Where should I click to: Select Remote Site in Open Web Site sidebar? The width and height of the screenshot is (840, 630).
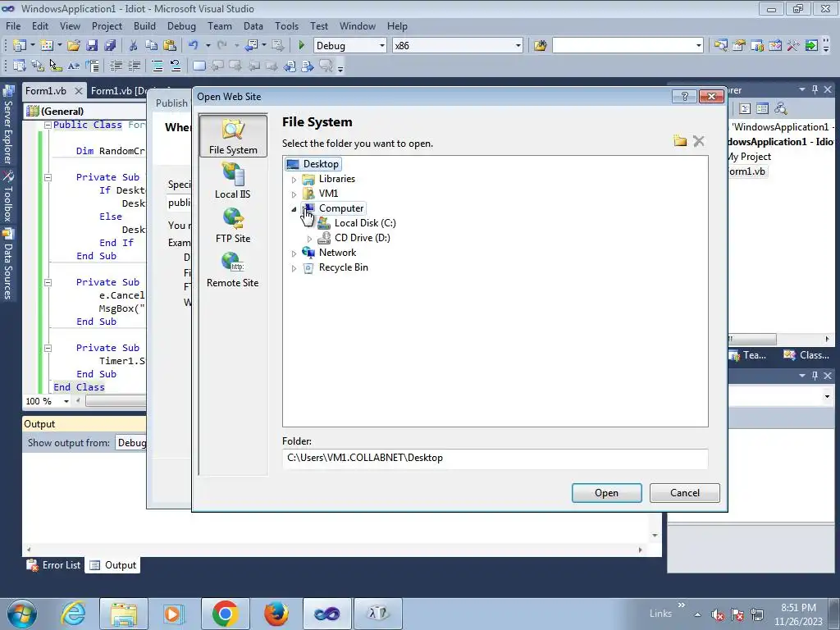point(232,269)
